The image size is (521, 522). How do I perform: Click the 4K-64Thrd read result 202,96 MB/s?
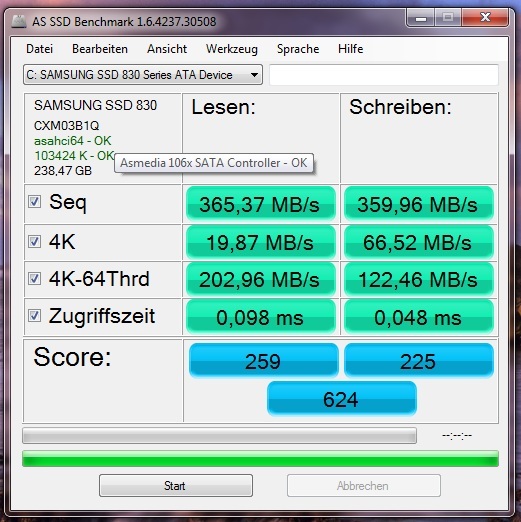[261, 279]
